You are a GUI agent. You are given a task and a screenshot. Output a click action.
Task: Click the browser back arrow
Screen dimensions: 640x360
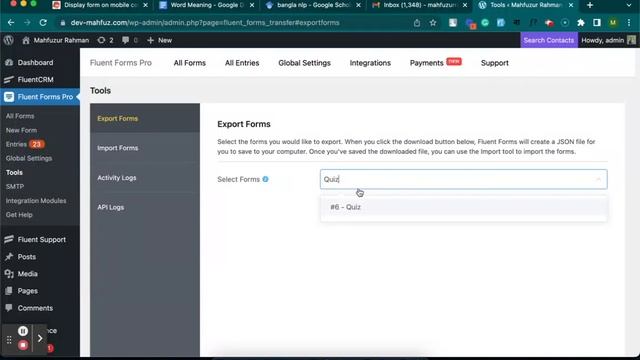(11, 22)
